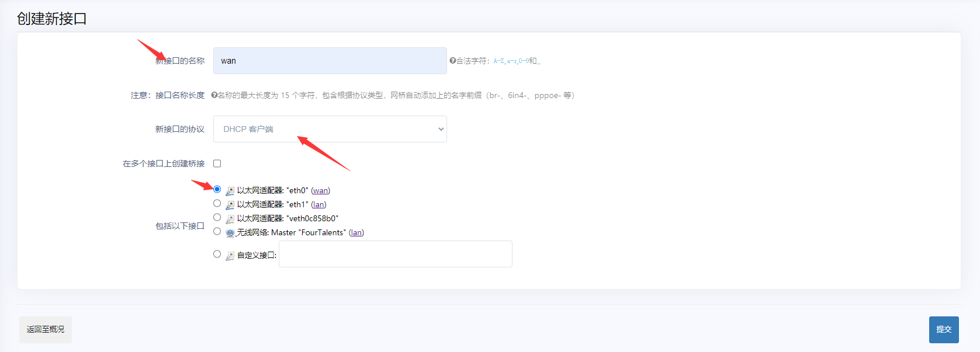Image resolution: width=980 pixels, height=352 pixels.
Task: Choose the veth0c858b0 radio button
Action: click(x=217, y=218)
